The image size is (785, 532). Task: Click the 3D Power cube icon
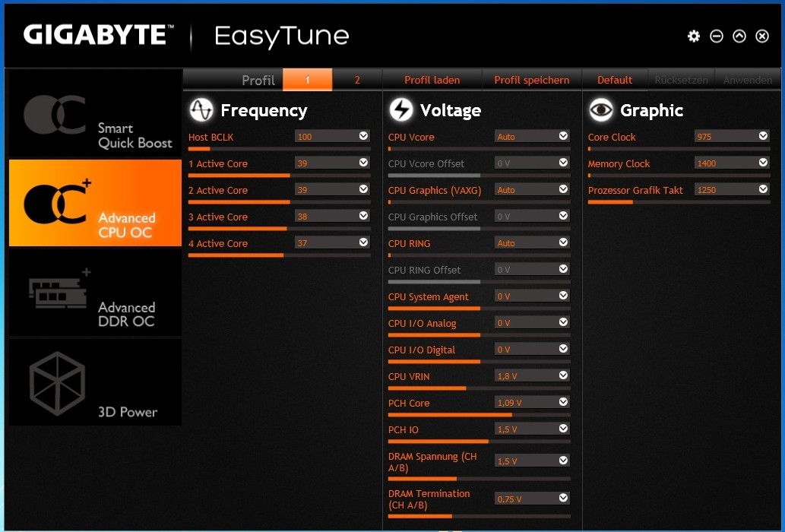tap(57, 383)
